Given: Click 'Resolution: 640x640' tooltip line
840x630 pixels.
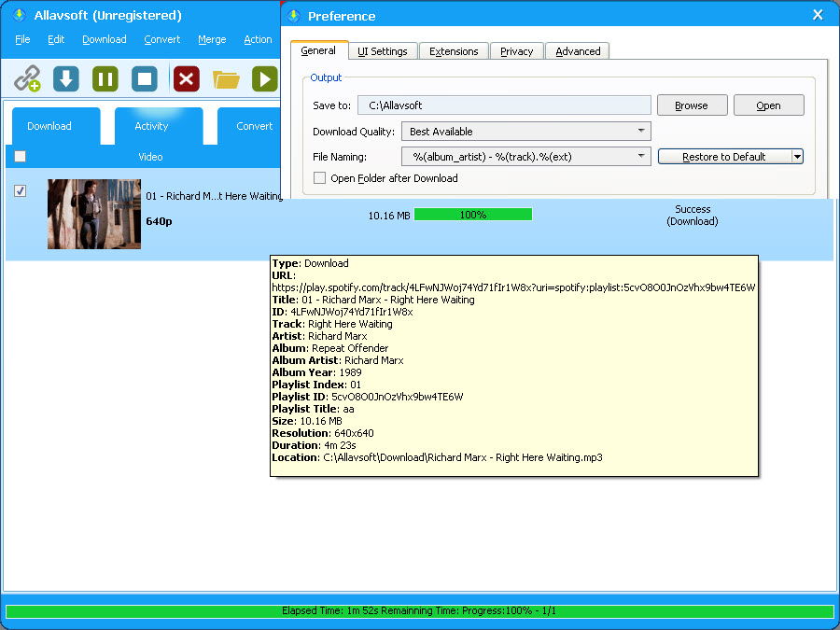Looking at the screenshot, I should click(x=323, y=433).
